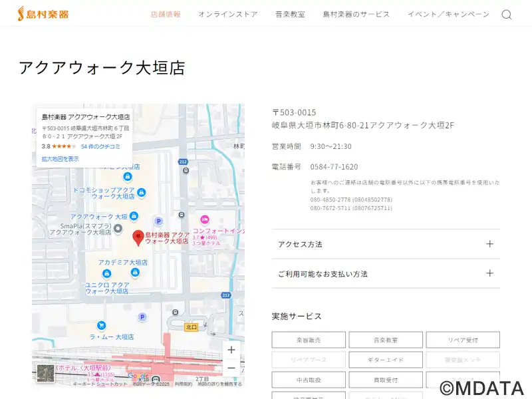Click the yellow 北口 label on the map
The image size is (532, 399).
coord(191,327)
